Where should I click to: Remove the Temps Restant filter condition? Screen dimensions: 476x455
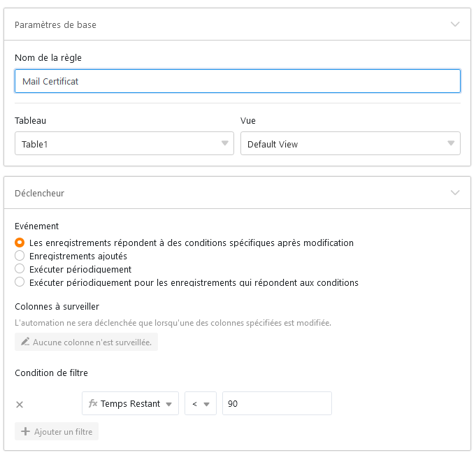20,404
